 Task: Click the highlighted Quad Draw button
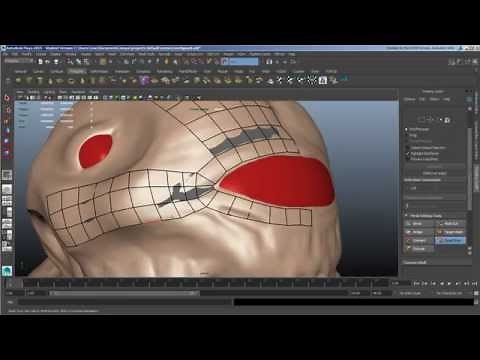450,240
